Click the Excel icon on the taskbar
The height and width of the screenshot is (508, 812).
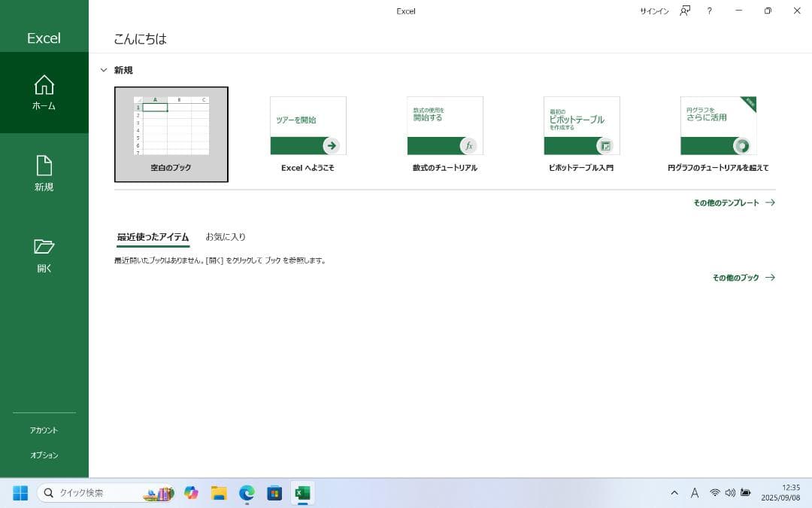coord(302,494)
